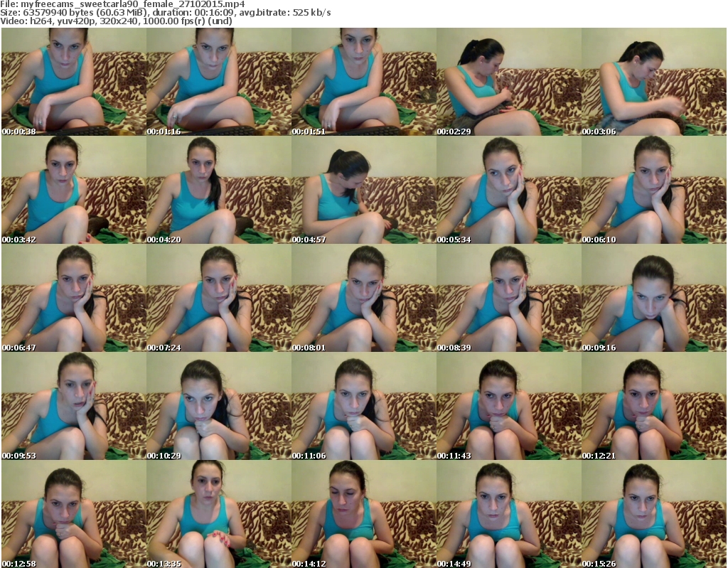728x568 pixels.
Task: Select the thumbnail timestamped 00:11:43
Action: coord(509,406)
